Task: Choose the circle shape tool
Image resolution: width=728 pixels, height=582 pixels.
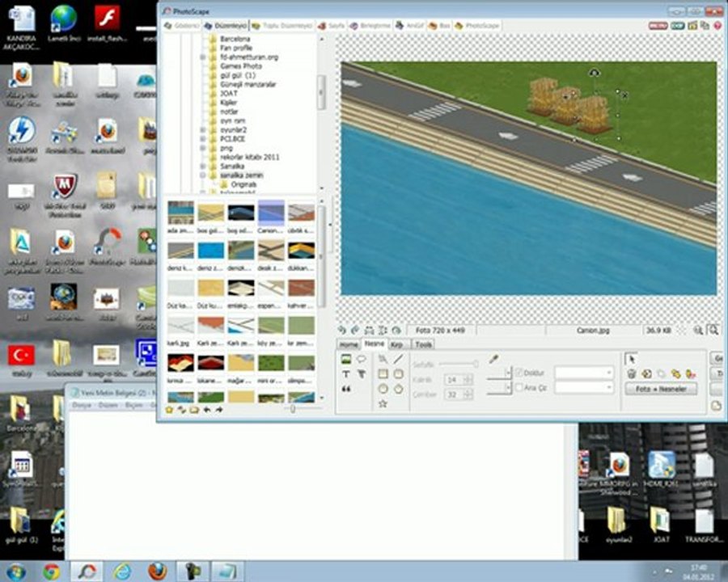Action: coord(383,389)
